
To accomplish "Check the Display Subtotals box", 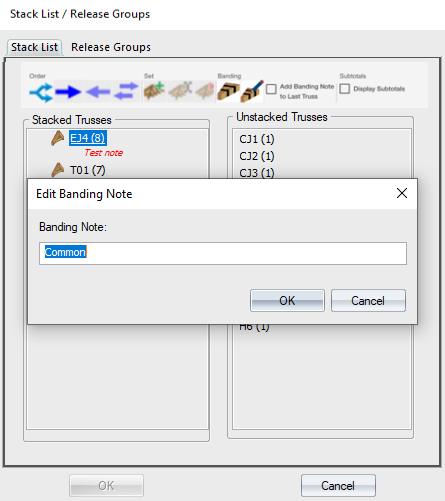I will tap(345, 89).
